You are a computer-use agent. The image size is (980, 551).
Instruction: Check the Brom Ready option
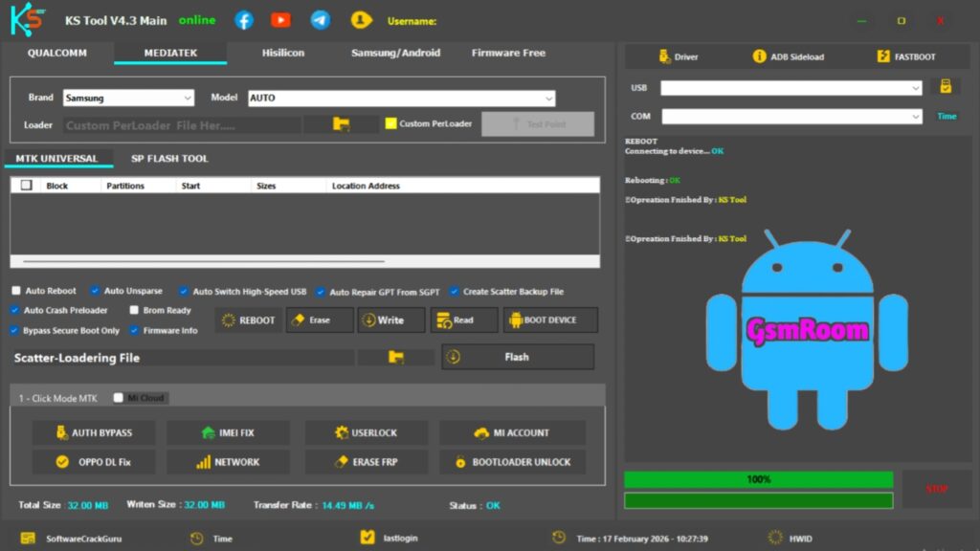134,310
